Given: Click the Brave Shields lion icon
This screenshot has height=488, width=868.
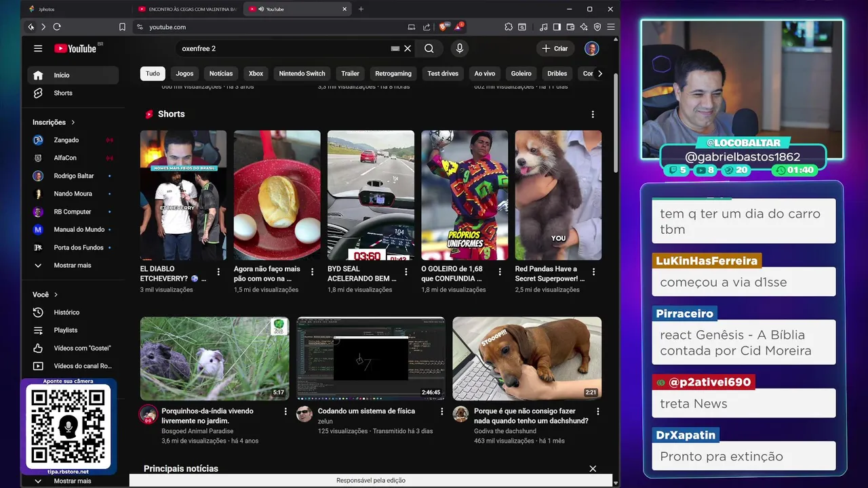Looking at the screenshot, I should [443, 27].
